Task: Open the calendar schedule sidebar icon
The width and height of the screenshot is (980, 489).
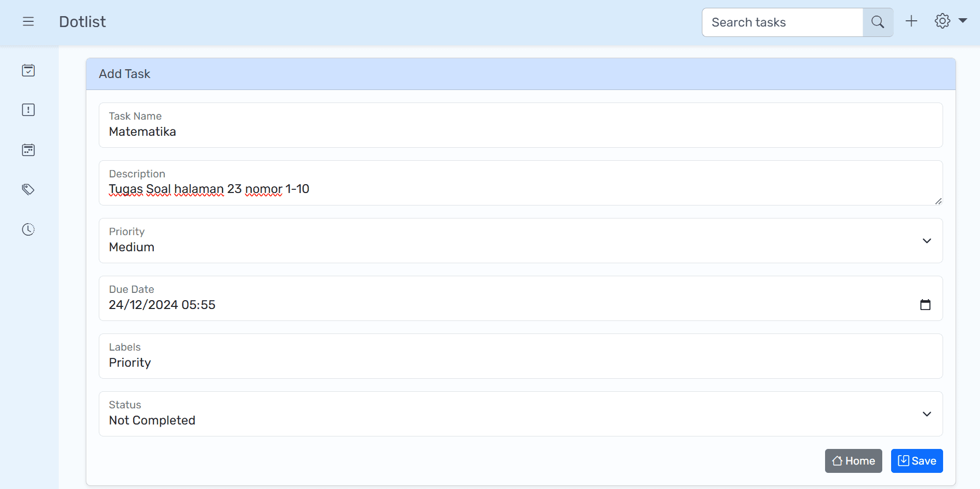Action: click(28, 150)
